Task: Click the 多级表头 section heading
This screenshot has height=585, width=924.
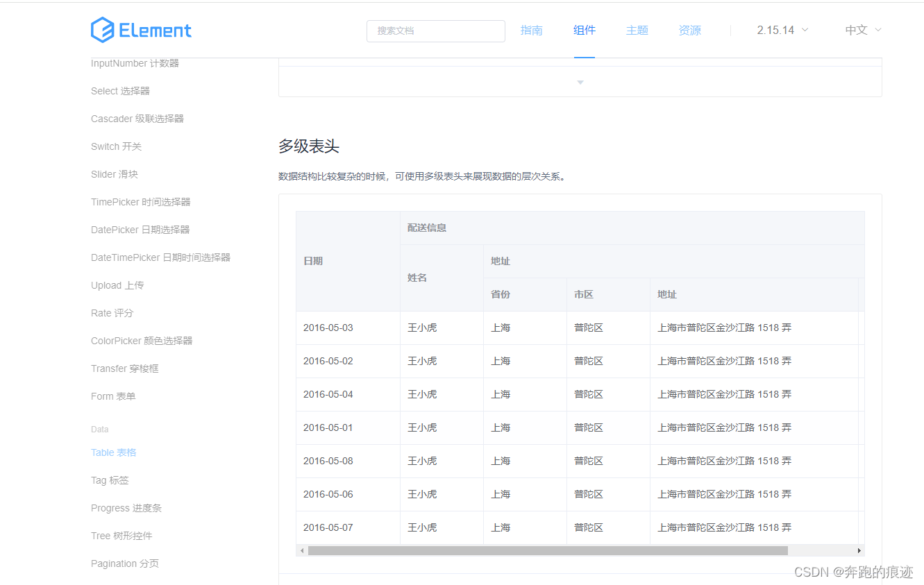Action: click(x=309, y=146)
